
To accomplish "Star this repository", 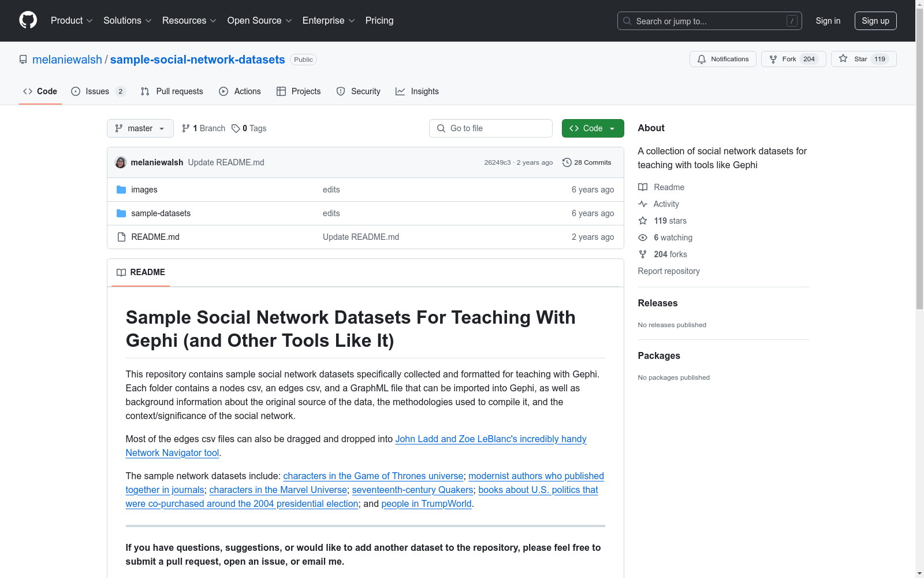I will point(863,59).
